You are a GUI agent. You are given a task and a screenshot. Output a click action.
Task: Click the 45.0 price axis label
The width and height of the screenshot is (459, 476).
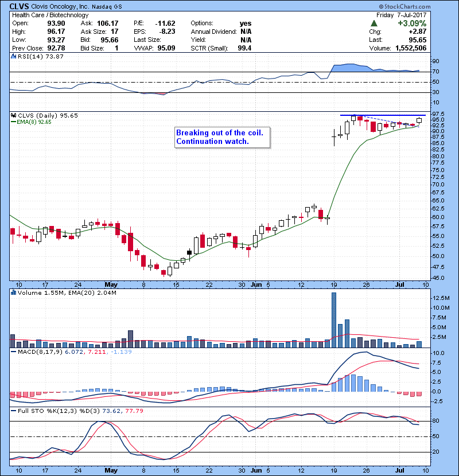(438, 278)
